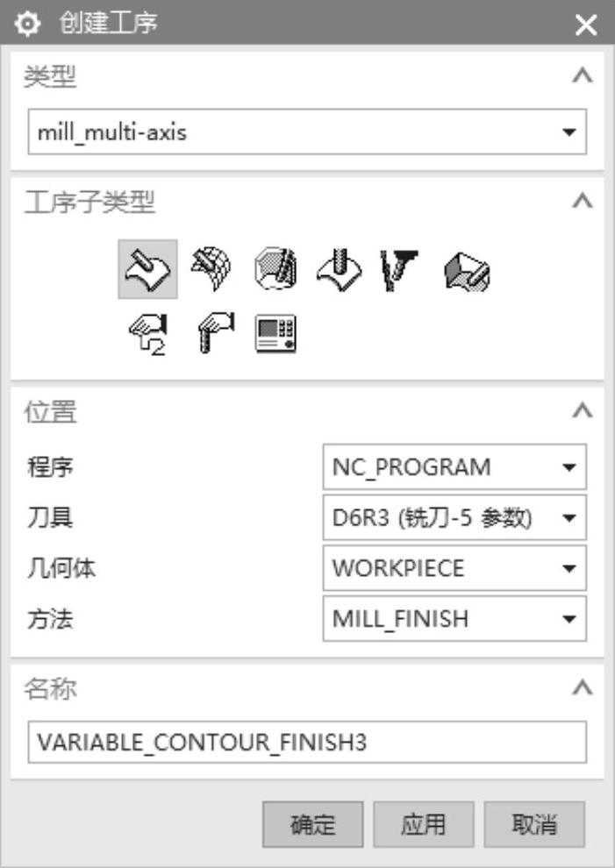Collapse the 工序子类型 section
Image resolution: width=615 pixels, height=868 pixels.
(x=583, y=201)
